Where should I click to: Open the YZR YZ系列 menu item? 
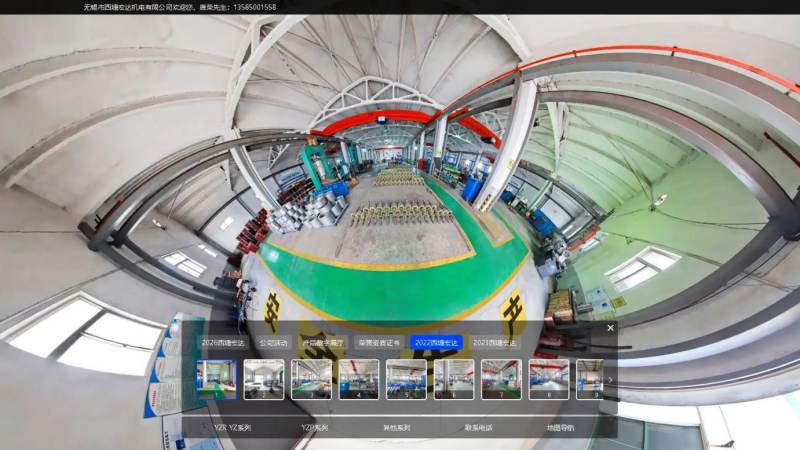point(233,428)
